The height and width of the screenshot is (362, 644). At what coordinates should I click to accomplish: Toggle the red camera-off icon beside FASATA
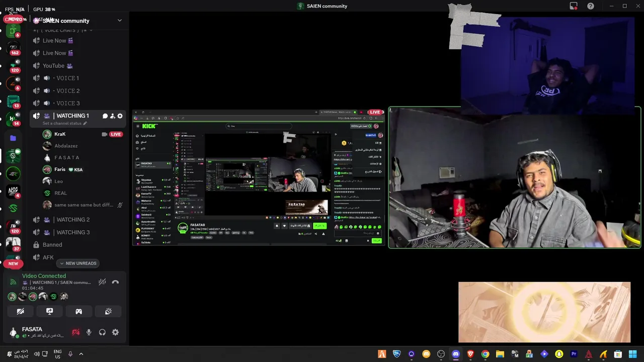click(75, 332)
